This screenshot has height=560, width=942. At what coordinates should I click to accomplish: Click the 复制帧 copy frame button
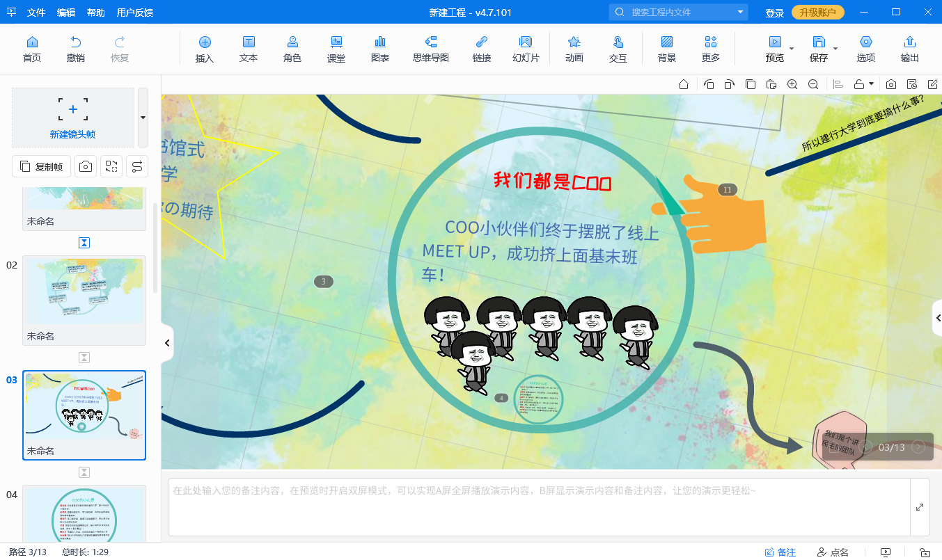41,166
